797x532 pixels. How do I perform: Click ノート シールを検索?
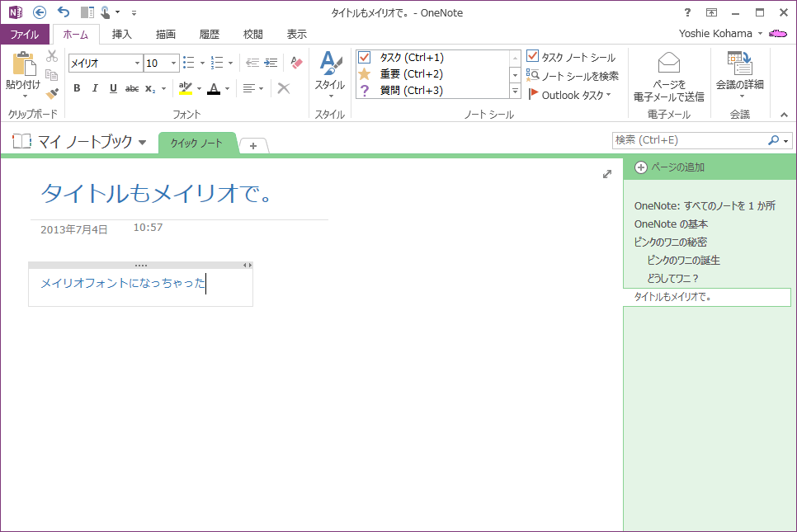(x=573, y=76)
